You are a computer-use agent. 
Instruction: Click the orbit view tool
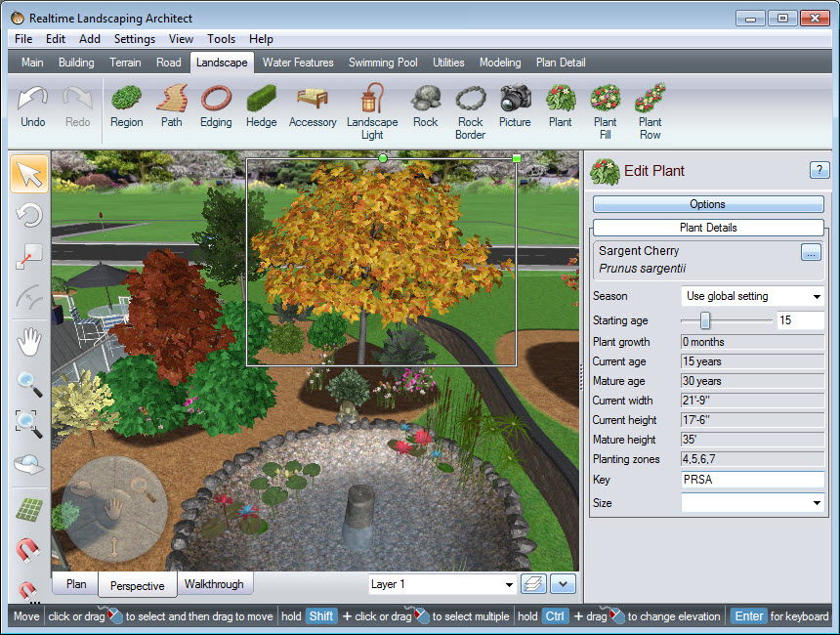coord(29,464)
